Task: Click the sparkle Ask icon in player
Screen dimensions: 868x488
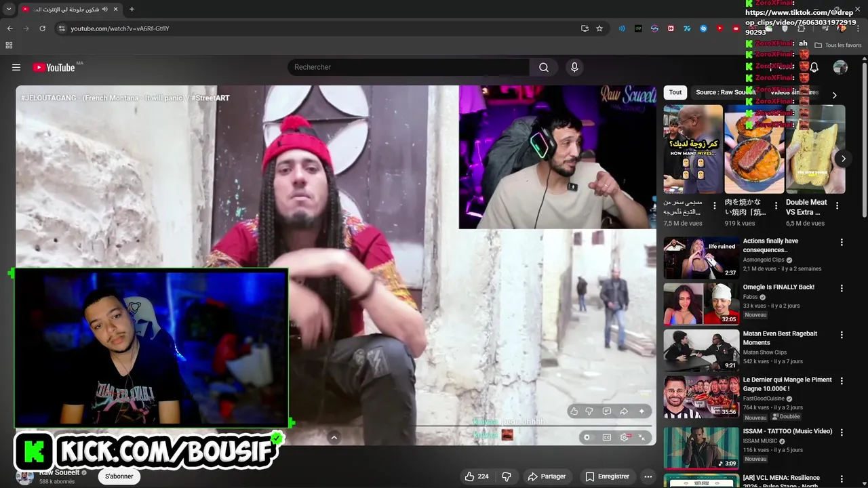Action: 642,411
